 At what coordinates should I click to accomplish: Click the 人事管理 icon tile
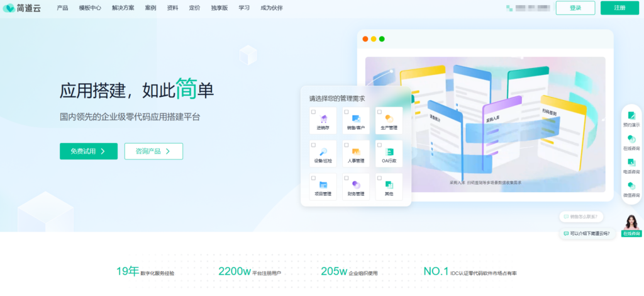[x=356, y=152]
